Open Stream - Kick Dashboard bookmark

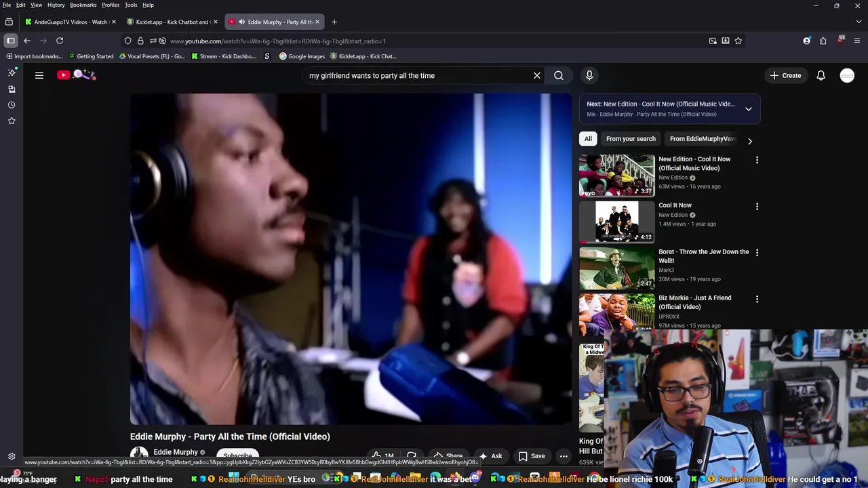pos(223,56)
